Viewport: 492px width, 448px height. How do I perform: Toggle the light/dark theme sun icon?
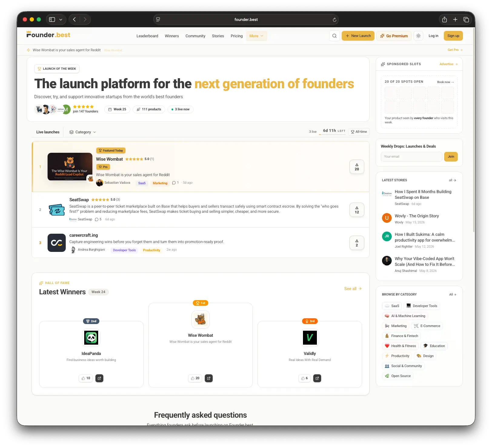[418, 36]
